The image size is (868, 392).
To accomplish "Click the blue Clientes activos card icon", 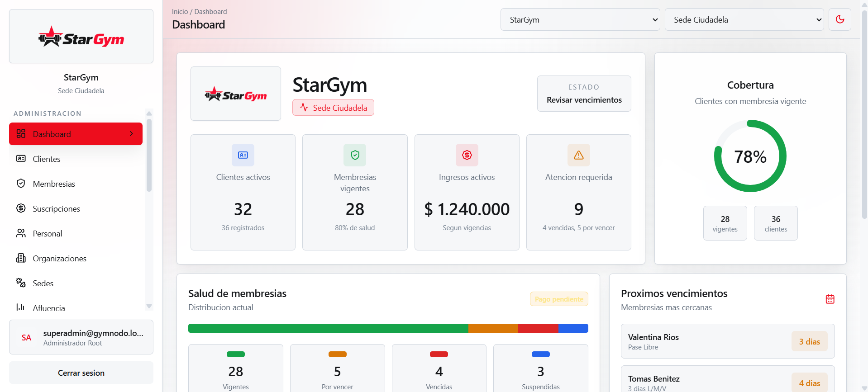I will click(243, 155).
